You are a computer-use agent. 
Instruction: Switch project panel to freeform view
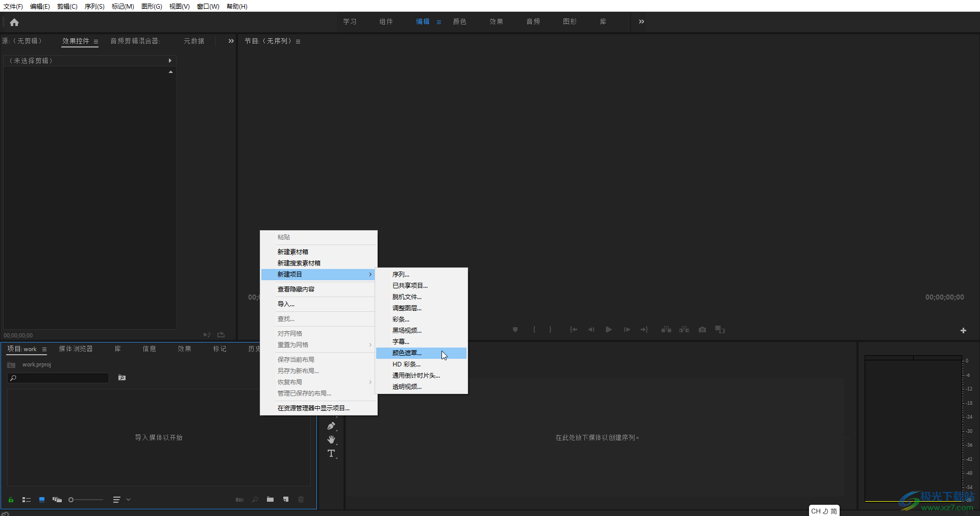[57, 500]
